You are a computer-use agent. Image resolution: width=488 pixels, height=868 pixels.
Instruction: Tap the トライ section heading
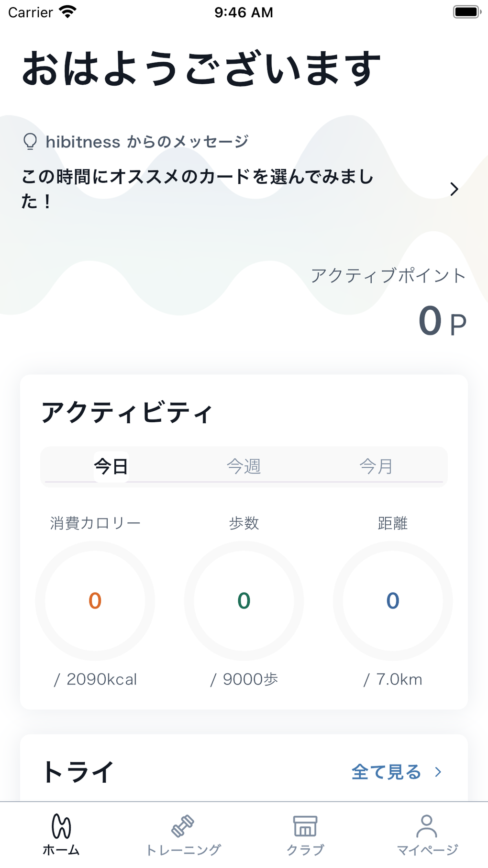78,772
